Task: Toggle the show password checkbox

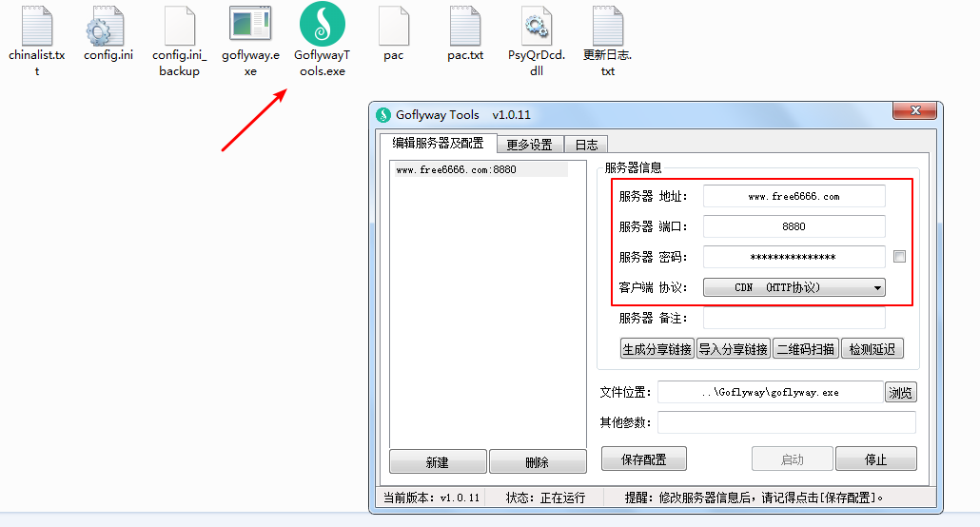Action: click(x=899, y=256)
